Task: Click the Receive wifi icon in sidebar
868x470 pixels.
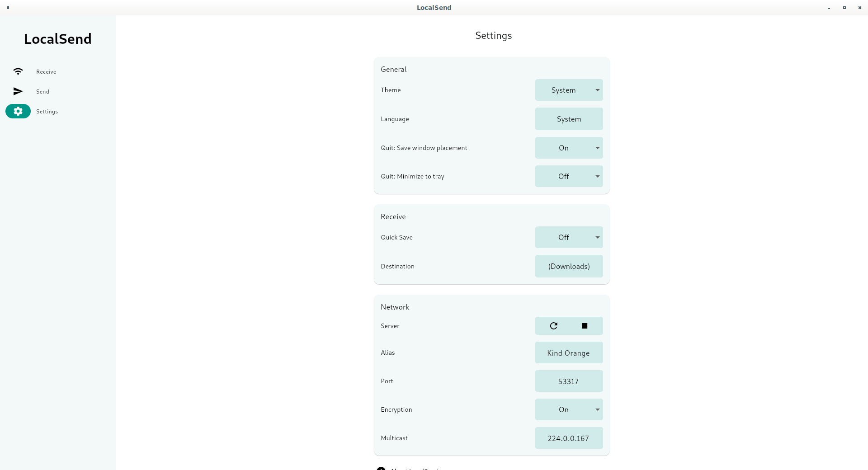Action: 18,71
